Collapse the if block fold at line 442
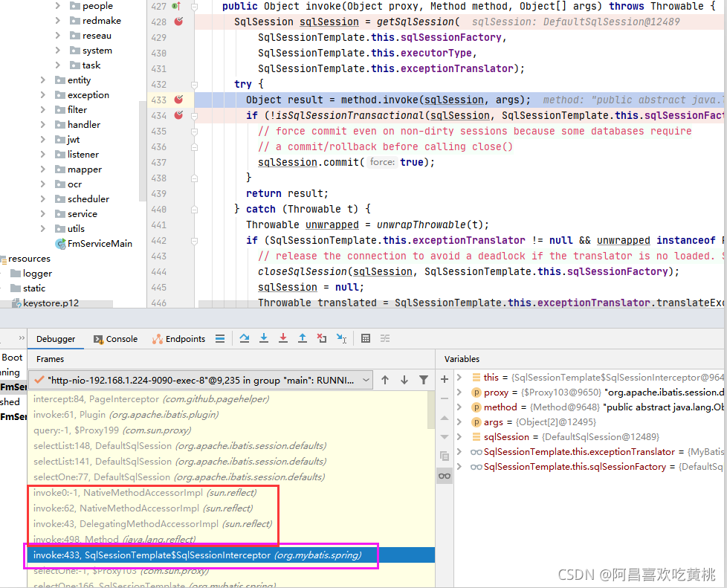Image resolution: width=727 pixels, height=588 pixels. (x=195, y=241)
